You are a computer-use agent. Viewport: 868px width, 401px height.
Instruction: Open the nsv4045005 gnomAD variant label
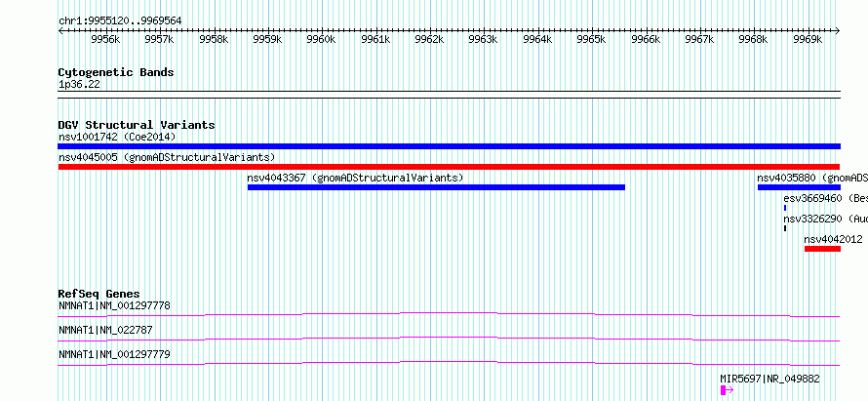click(x=167, y=157)
